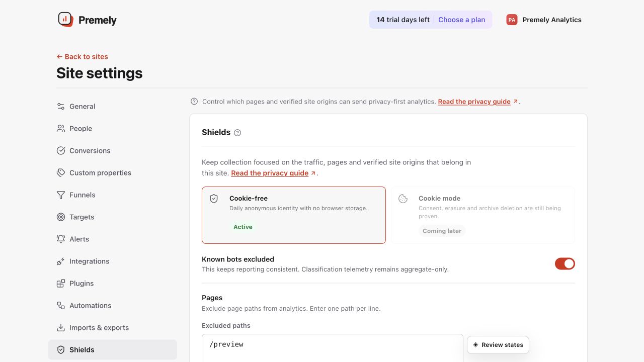The image size is (644, 362).
Task: Click the "Pages" section heading
Action: pyautogui.click(x=212, y=298)
